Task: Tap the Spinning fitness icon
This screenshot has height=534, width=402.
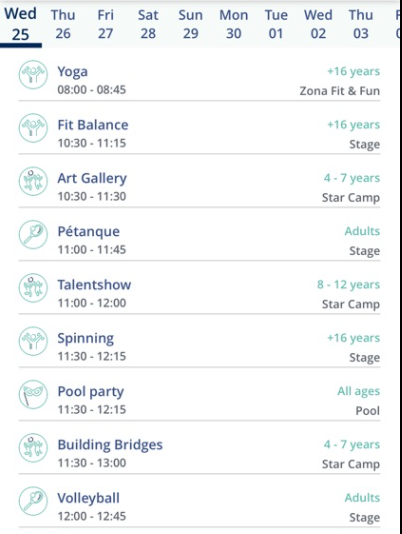Action: click(33, 341)
